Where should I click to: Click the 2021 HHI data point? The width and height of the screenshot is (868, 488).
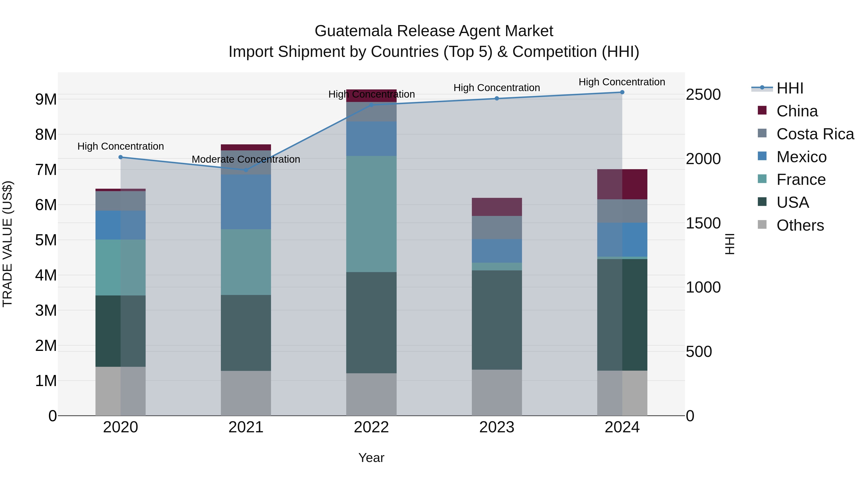[246, 170]
